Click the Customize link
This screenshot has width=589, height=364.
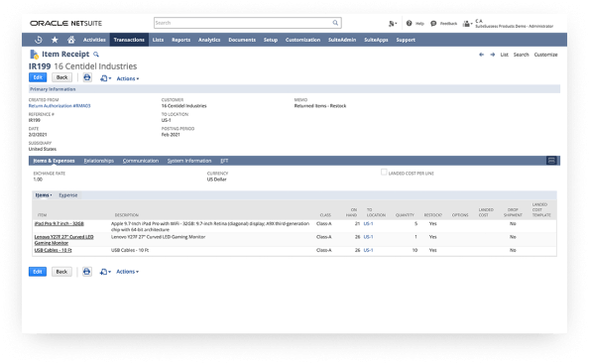point(545,55)
